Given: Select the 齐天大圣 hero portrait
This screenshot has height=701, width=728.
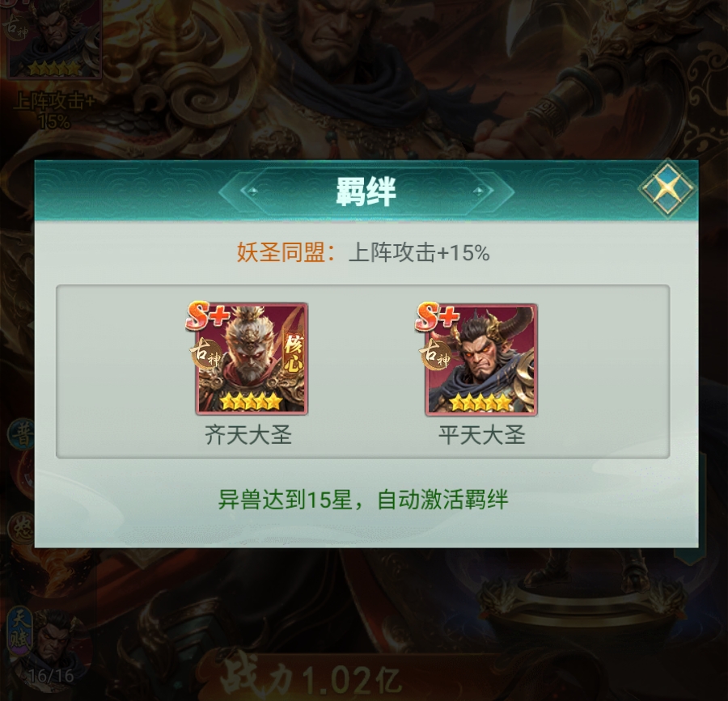Looking at the screenshot, I should (x=252, y=359).
